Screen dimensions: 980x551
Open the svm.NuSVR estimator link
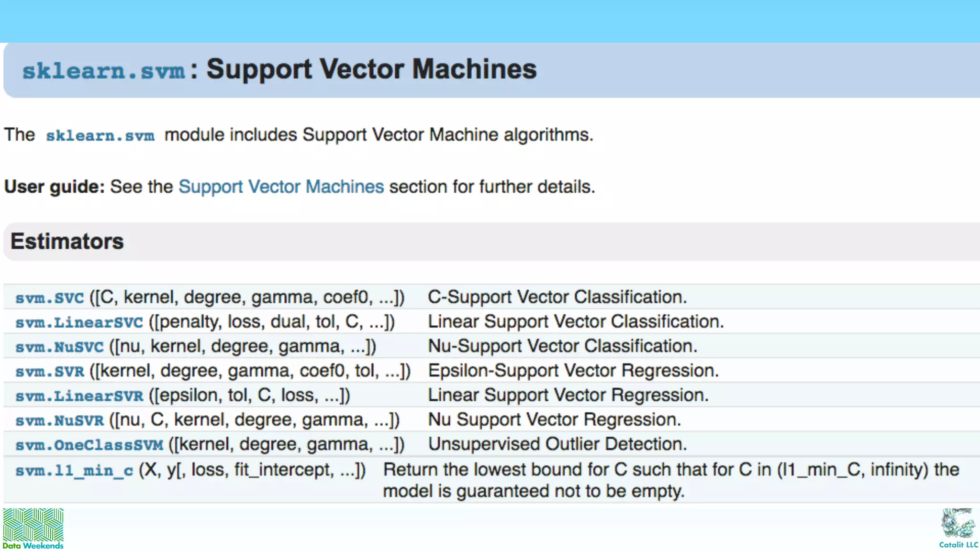59,420
